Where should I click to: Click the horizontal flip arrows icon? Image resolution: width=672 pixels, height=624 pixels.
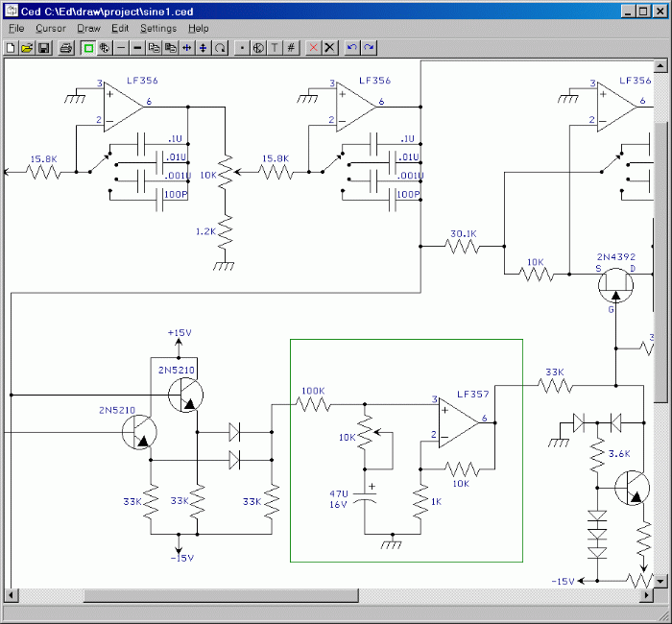[x=187, y=47]
